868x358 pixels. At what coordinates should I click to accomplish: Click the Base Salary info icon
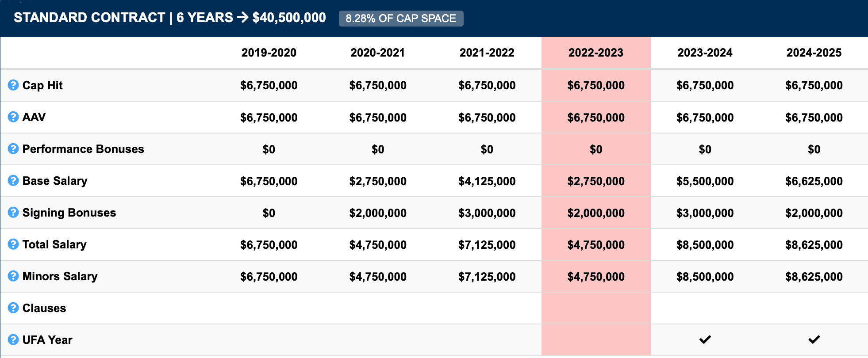[x=13, y=180]
